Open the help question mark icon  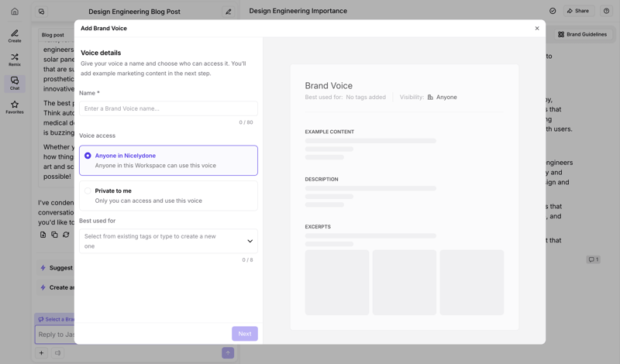tap(606, 11)
